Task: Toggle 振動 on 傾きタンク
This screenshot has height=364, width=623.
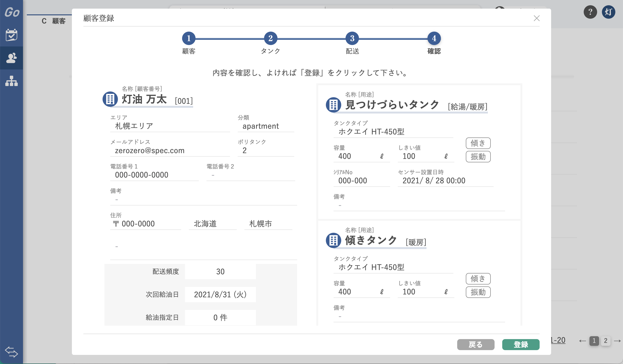Action: pyautogui.click(x=478, y=292)
